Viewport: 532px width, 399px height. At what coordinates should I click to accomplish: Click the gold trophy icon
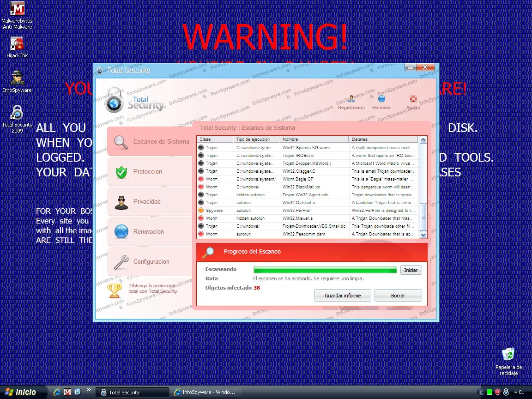(115, 291)
